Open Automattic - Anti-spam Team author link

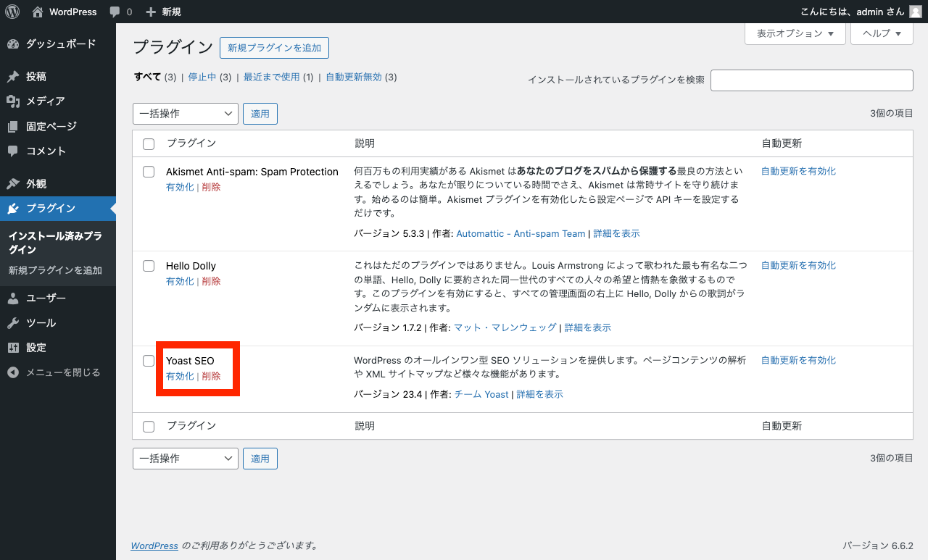pyautogui.click(x=521, y=233)
